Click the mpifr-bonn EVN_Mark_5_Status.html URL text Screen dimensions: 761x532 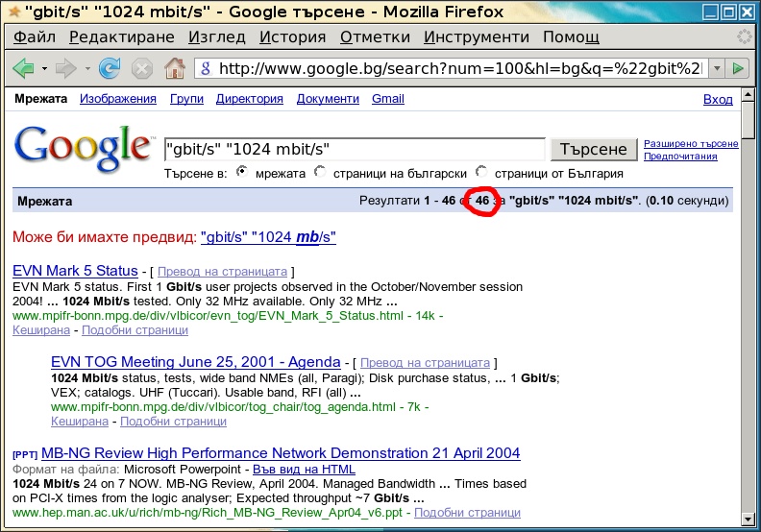click(x=208, y=316)
